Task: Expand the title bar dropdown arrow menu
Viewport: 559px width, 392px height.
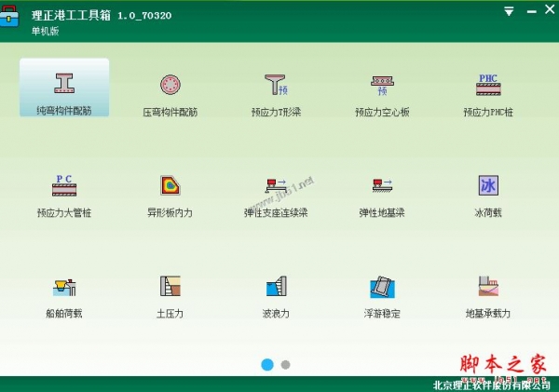Action: click(x=509, y=12)
